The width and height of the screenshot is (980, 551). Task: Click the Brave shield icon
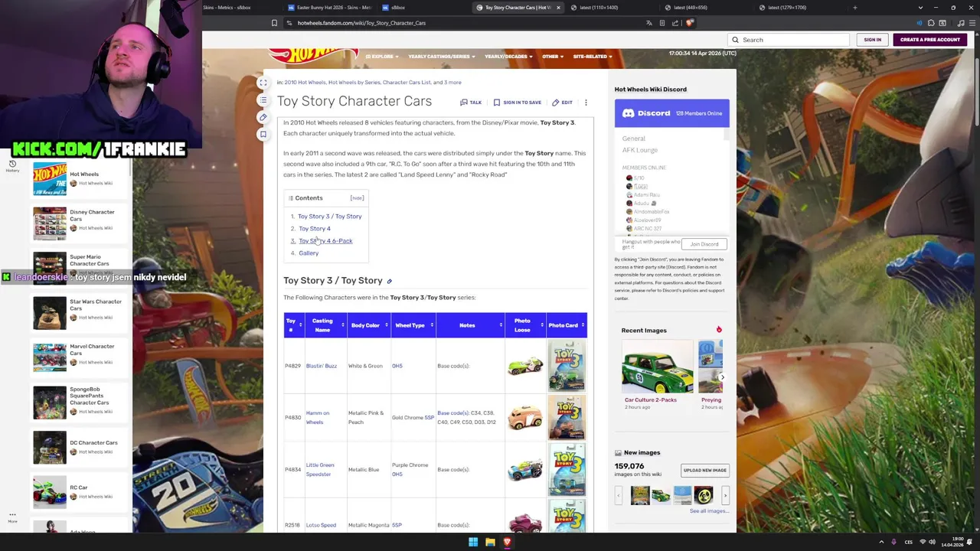pyautogui.click(x=689, y=23)
